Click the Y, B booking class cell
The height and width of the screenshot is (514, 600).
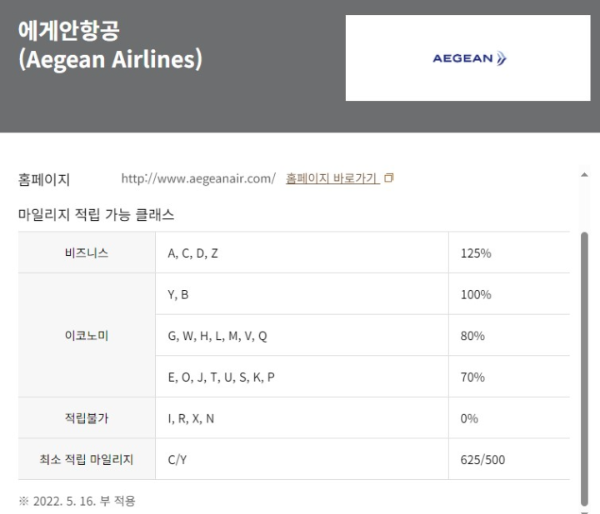coord(302,294)
